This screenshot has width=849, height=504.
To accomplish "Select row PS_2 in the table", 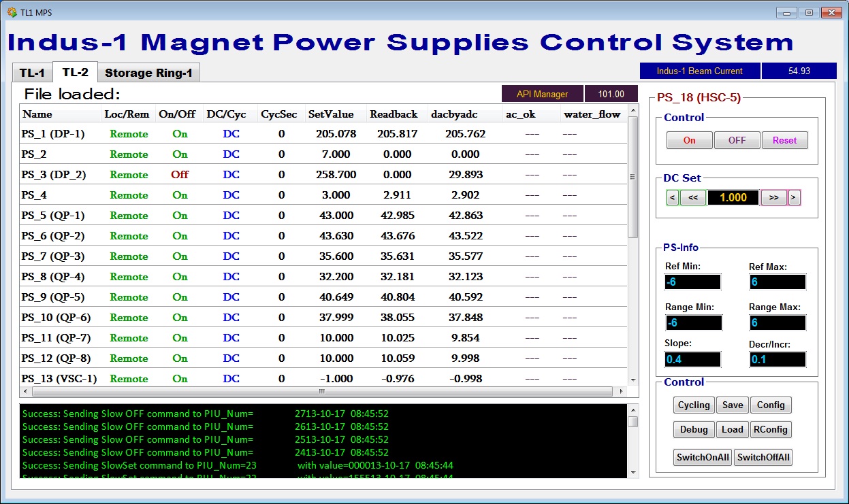I will click(323, 154).
